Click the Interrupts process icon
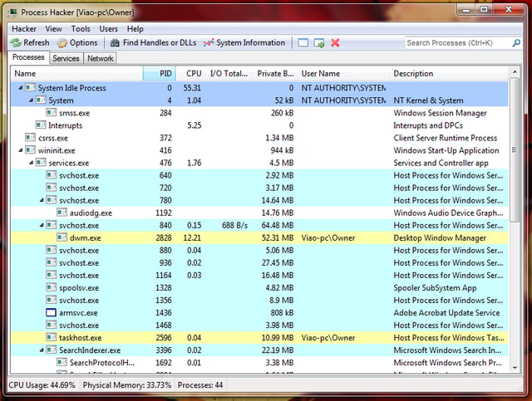The height and width of the screenshot is (401, 532). 41,125
